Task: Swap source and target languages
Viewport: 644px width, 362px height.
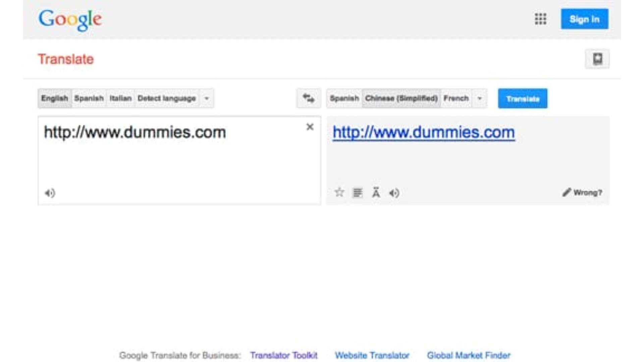Action: point(309,98)
